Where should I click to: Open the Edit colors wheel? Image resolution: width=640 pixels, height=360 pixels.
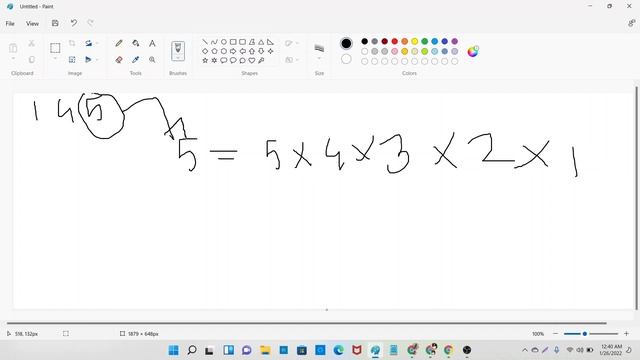tap(473, 51)
